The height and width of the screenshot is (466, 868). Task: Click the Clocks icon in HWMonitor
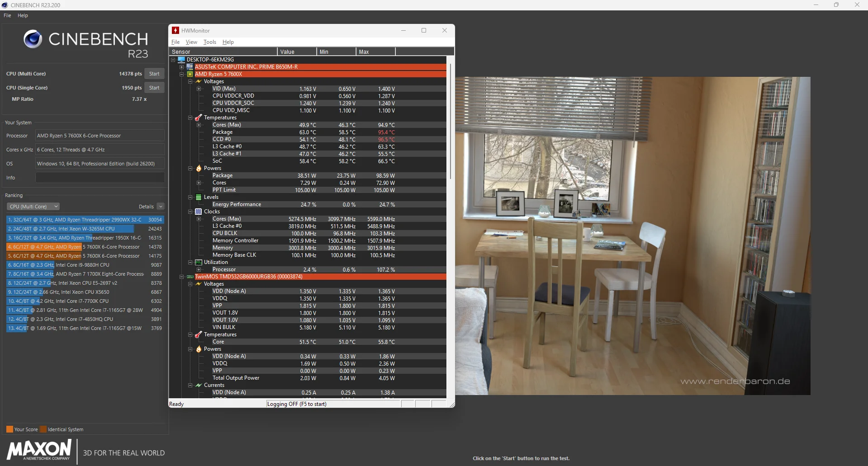[x=198, y=212]
